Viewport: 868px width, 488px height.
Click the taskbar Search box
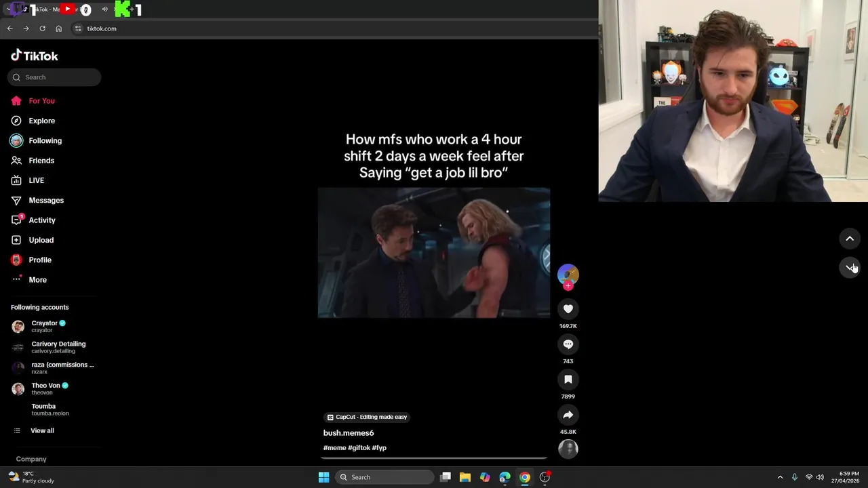pyautogui.click(x=385, y=477)
